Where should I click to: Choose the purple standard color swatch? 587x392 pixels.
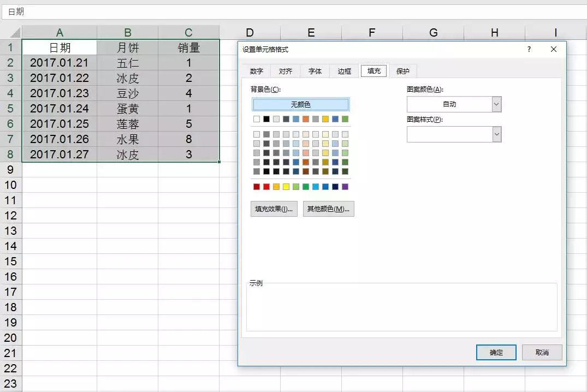[345, 187]
